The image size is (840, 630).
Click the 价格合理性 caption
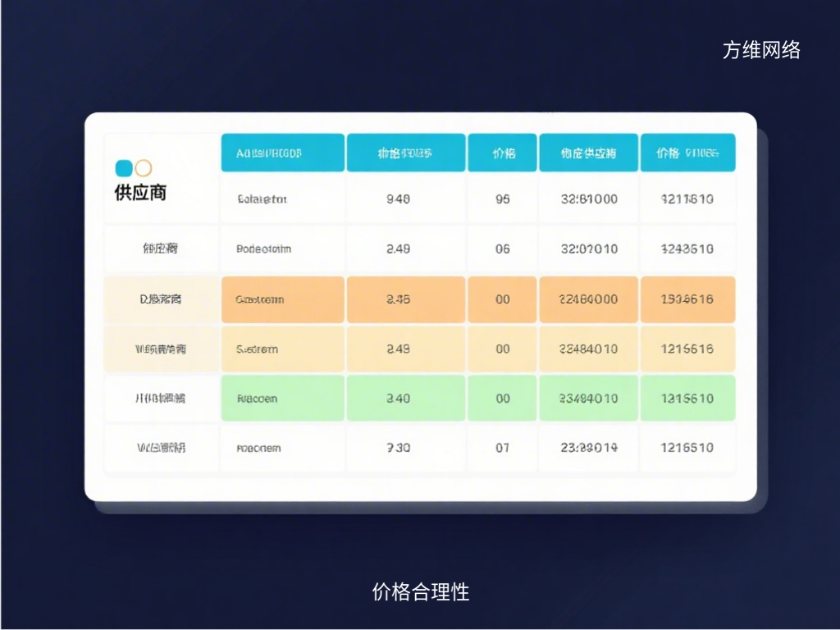421,592
